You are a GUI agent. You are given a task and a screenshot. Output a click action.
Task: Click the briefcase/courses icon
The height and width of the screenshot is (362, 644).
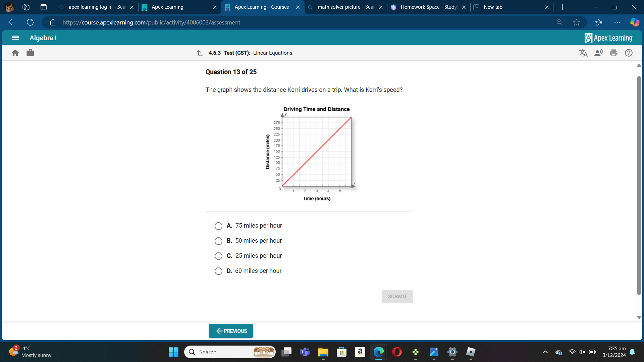point(31,52)
